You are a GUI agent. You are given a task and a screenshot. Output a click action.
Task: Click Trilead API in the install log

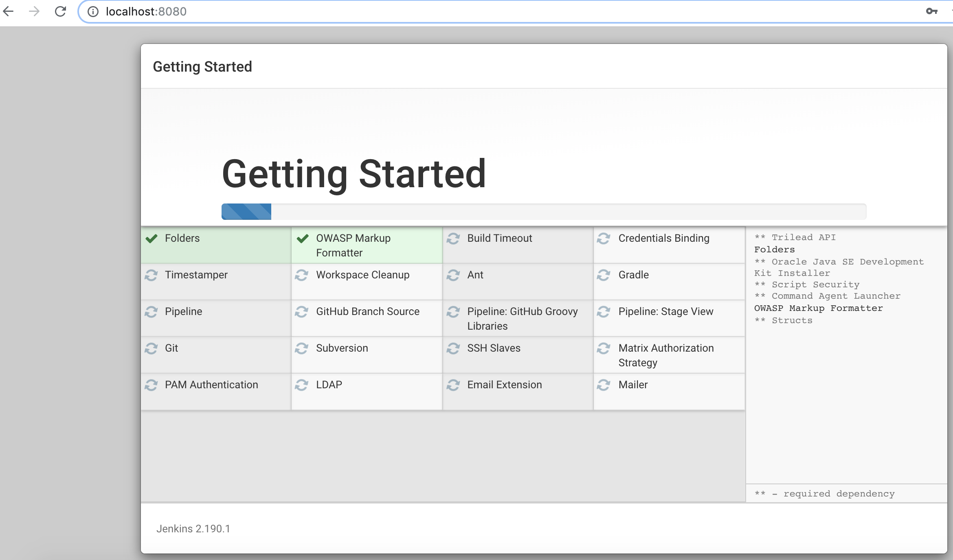(x=803, y=237)
